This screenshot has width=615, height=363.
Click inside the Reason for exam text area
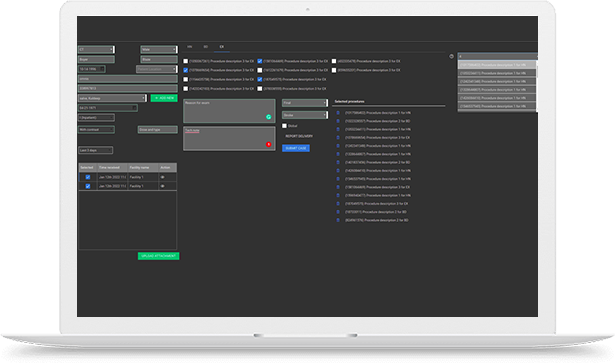pos(229,111)
